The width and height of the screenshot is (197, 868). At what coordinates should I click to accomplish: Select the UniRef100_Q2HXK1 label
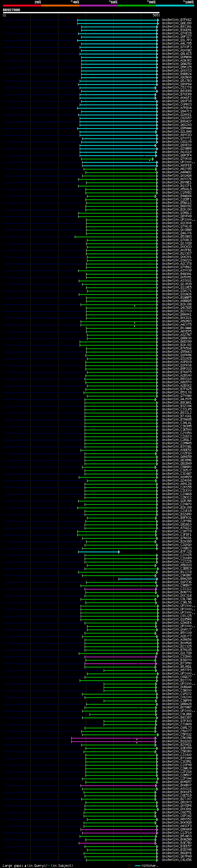click(177, 115)
